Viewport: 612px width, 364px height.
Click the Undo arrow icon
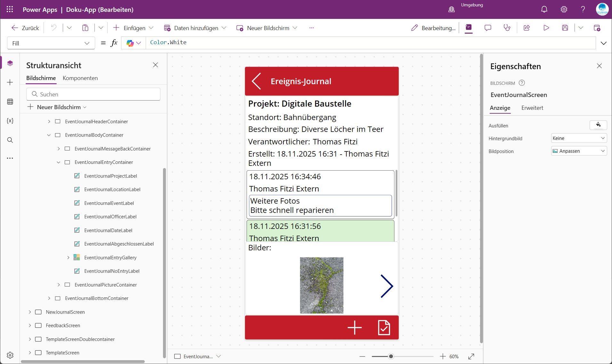coord(54,28)
